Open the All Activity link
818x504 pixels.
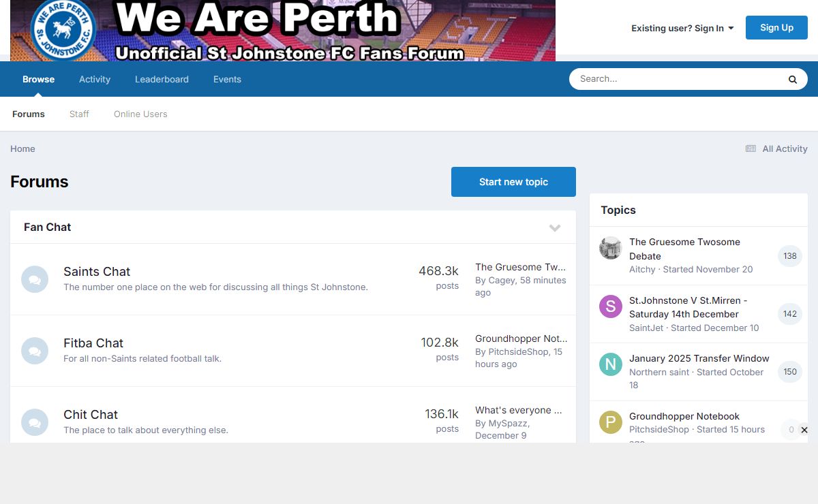click(776, 148)
